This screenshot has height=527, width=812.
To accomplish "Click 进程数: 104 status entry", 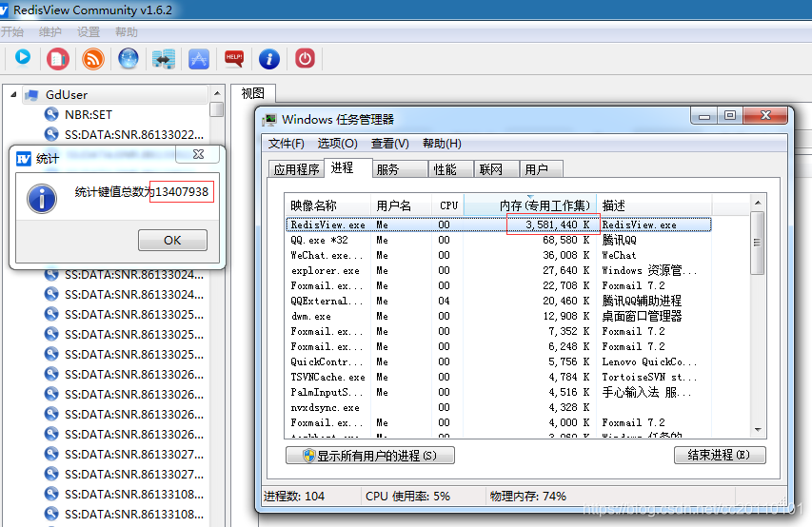I will click(x=294, y=496).
